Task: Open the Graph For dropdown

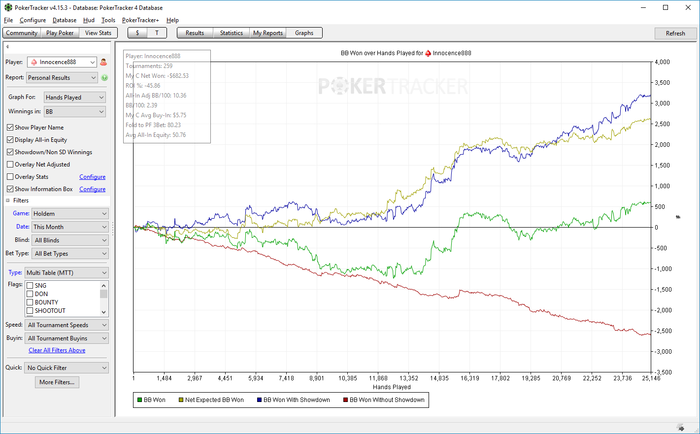Action: point(75,97)
